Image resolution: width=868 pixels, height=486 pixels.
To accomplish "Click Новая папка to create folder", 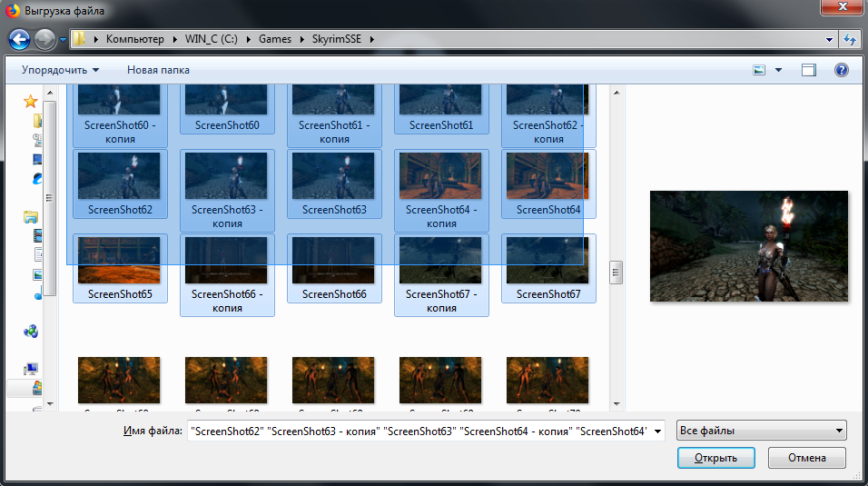I will 159,70.
